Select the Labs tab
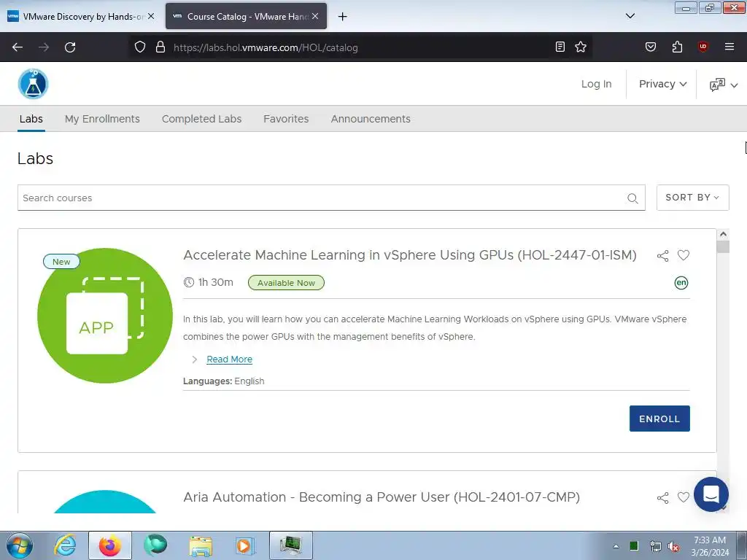Image resolution: width=747 pixels, height=560 pixels. (31, 119)
